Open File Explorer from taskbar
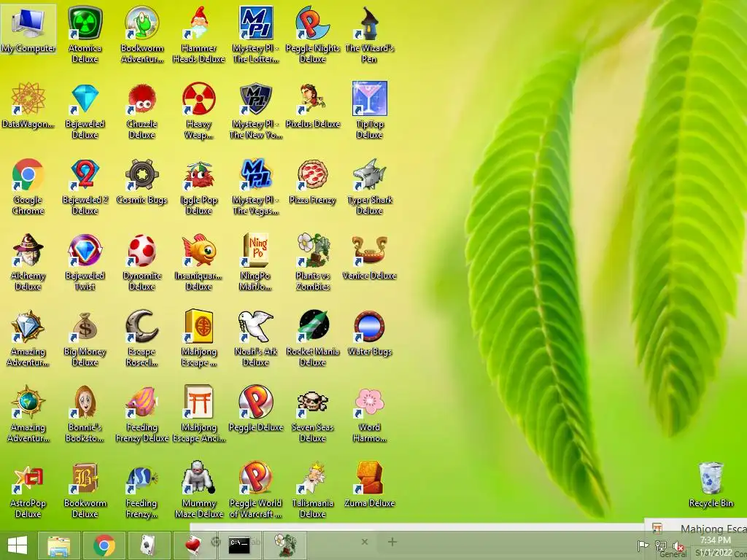747x560 pixels. [58, 545]
